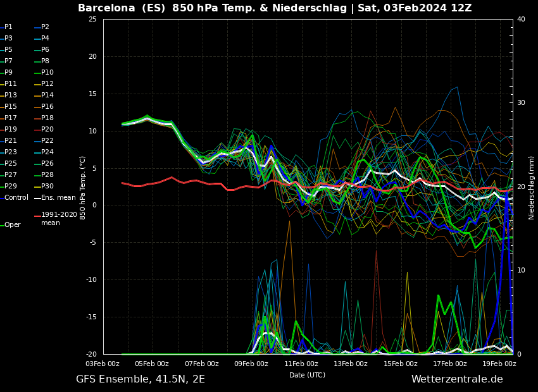Screen dimensions: 538x392
Task: Click the Ens. mean legend label
Action: click(58, 197)
